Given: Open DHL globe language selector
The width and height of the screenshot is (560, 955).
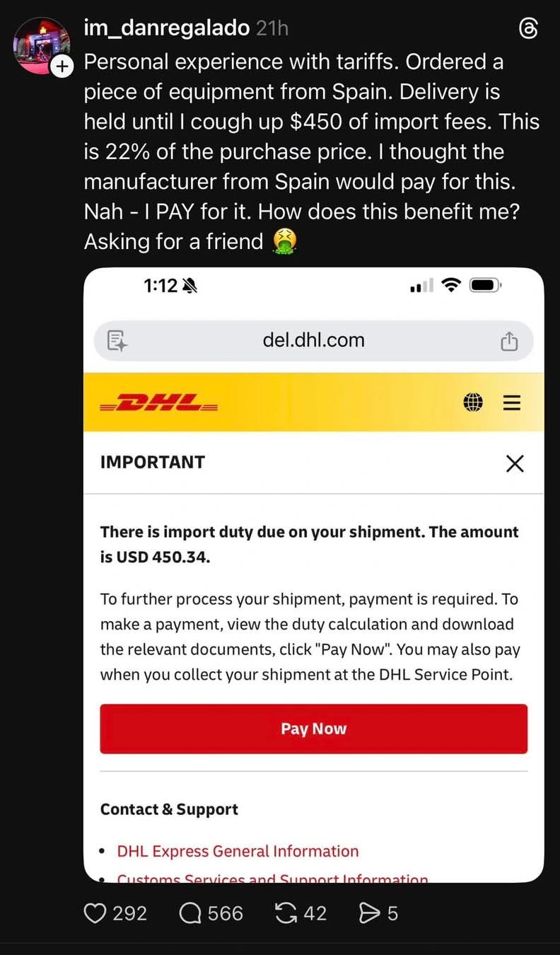Looking at the screenshot, I should 473,403.
